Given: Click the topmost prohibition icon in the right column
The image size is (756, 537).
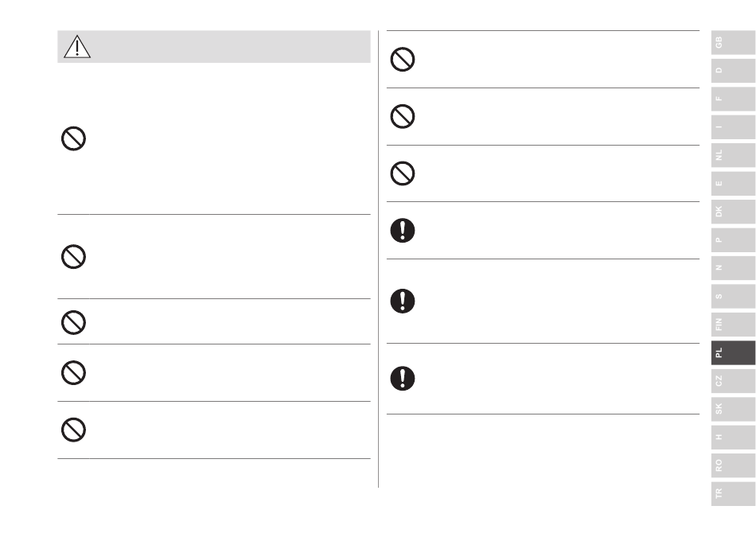Looking at the screenshot, I should 403,60.
